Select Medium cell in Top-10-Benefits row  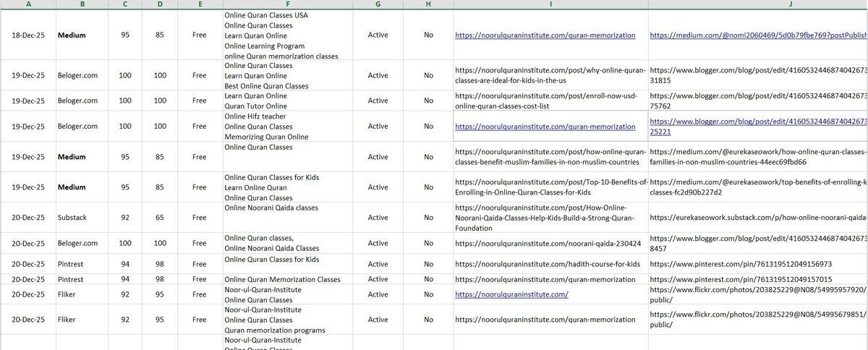82,187
